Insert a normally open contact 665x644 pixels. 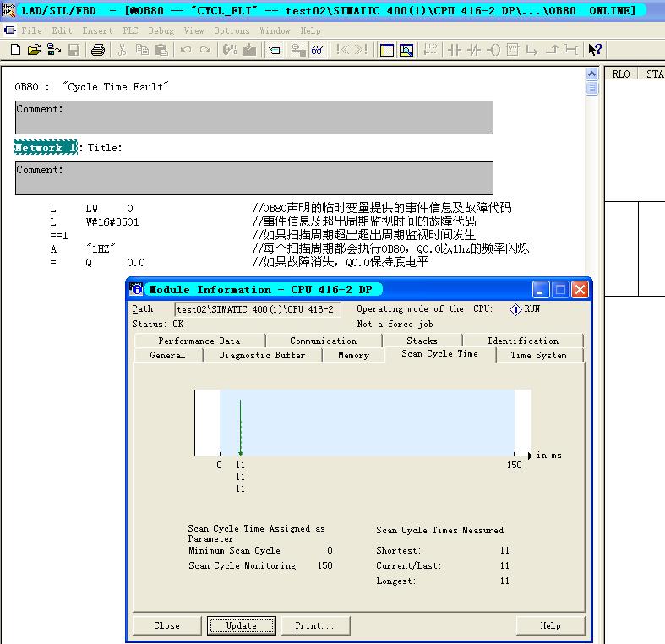(455, 50)
